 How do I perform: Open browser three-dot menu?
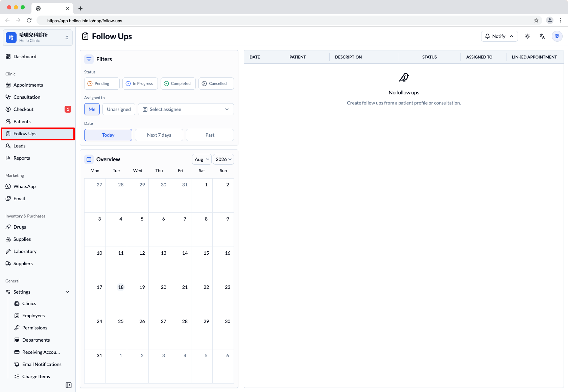[x=561, y=20]
